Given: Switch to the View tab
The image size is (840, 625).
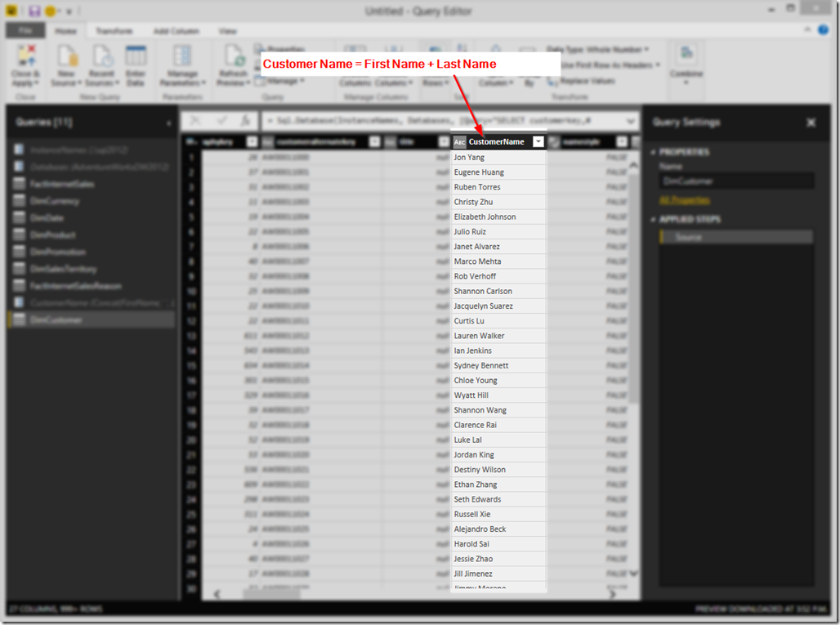Looking at the screenshot, I should 228,31.
